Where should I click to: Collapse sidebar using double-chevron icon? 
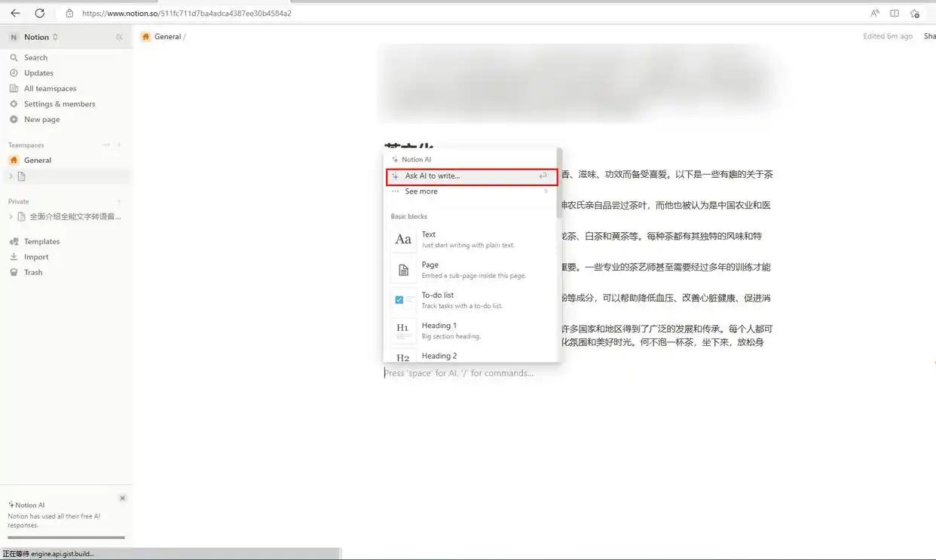(119, 37)
